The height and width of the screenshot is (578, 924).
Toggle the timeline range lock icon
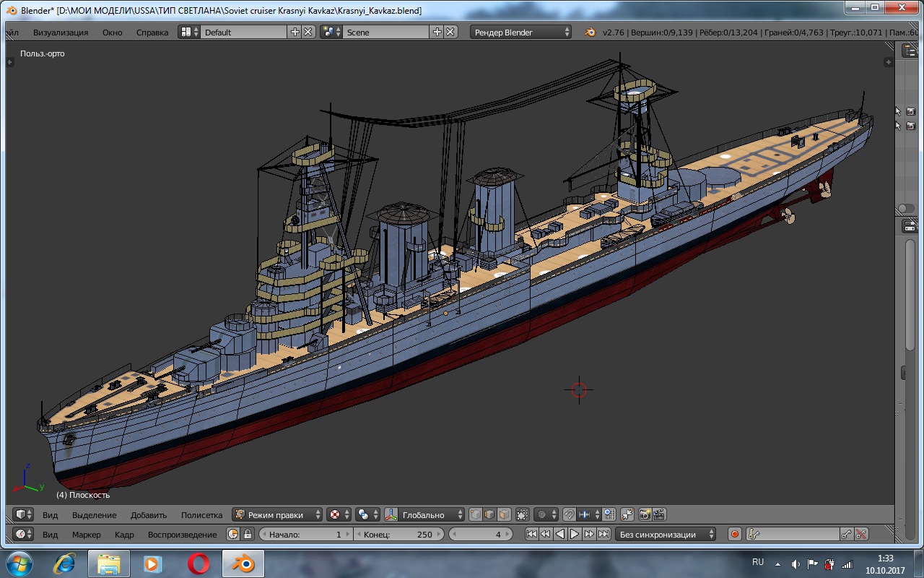coord(248,535)
